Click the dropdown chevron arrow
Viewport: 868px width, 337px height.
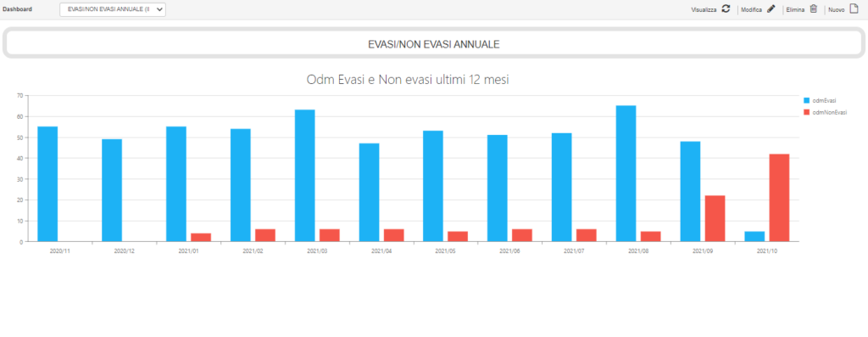(160, 9)
